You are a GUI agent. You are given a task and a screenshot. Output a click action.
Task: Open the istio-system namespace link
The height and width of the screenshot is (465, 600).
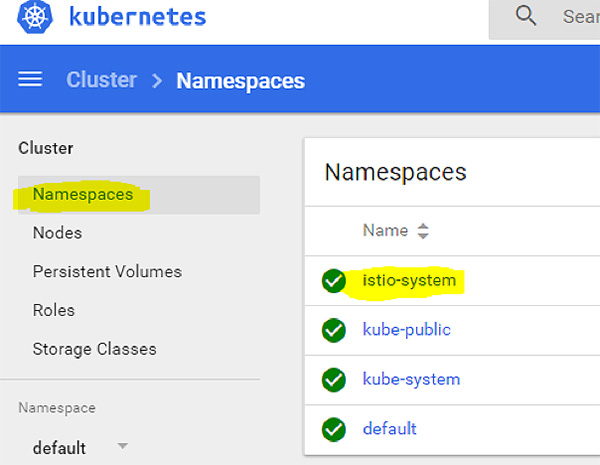(409, 280)
